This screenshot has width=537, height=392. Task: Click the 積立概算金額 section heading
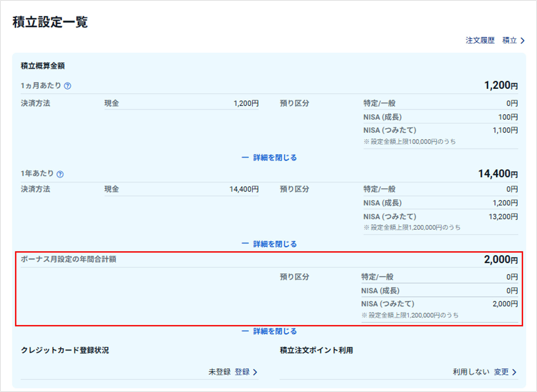pos(43,66)
